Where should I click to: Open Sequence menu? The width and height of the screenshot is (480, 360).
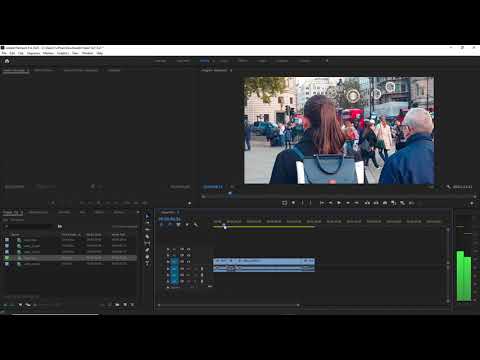[x=33, y=53]
